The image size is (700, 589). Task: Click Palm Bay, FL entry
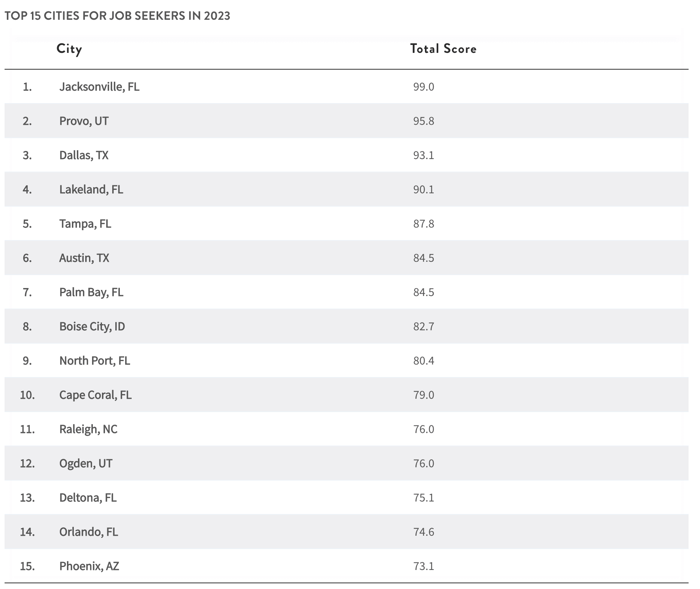point(91,292)
